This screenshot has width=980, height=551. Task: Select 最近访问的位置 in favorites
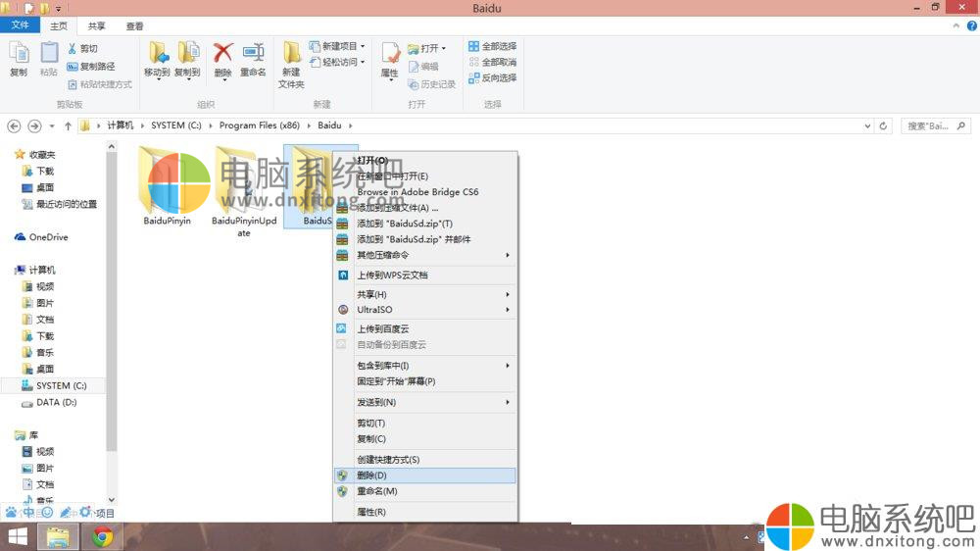pyautogui.click(x=60, y=204)
